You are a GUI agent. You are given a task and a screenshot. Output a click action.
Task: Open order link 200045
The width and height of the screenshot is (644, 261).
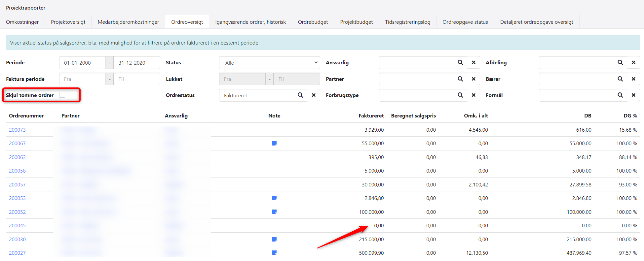point(17,226)
